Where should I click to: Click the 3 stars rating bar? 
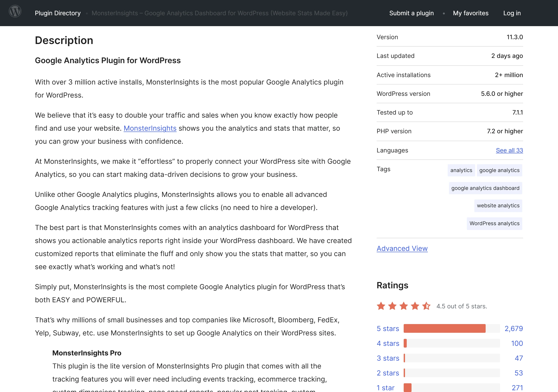(452, 358)
